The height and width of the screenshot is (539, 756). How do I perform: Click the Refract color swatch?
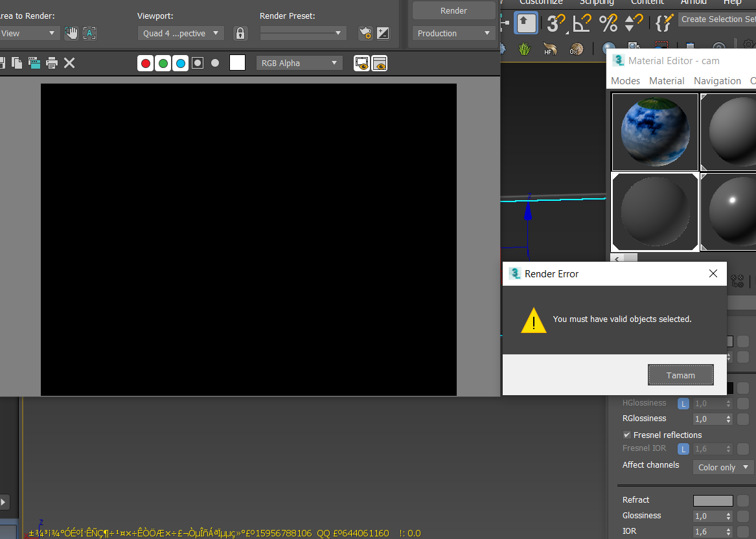(x=713, y=500)
